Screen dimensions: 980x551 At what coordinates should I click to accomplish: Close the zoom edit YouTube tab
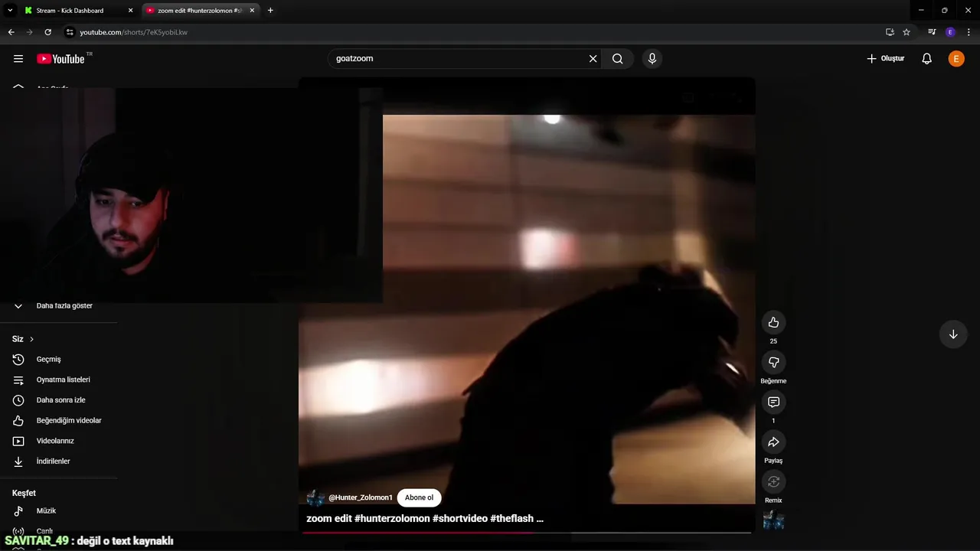[252, 11]
